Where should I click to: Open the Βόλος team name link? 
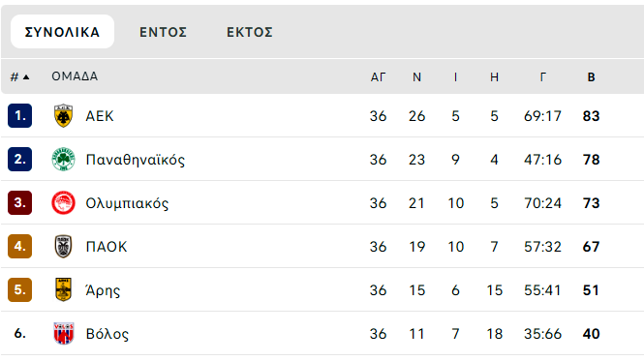click(107, 334)
